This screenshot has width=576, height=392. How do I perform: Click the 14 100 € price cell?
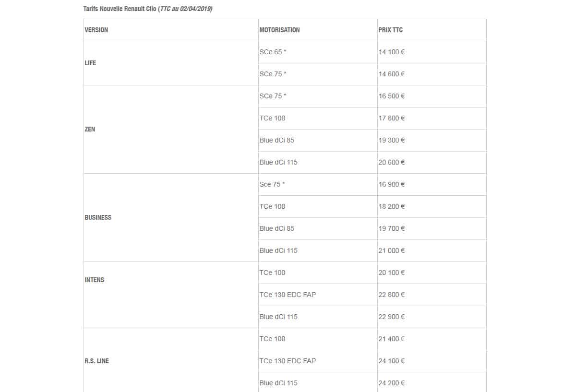tap(432, 52)
